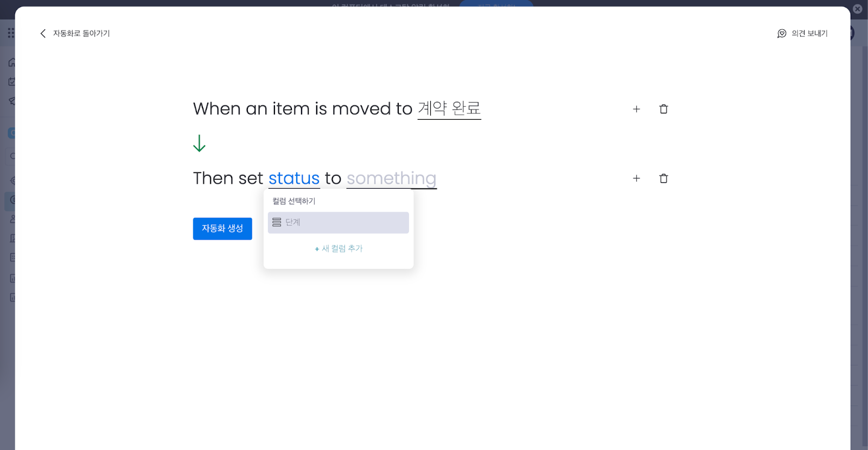Click the back arrow chevron icon
Image resolution: width=868 pixels, height=450 pixels.
pyautogui.click(x=43, y=34)
